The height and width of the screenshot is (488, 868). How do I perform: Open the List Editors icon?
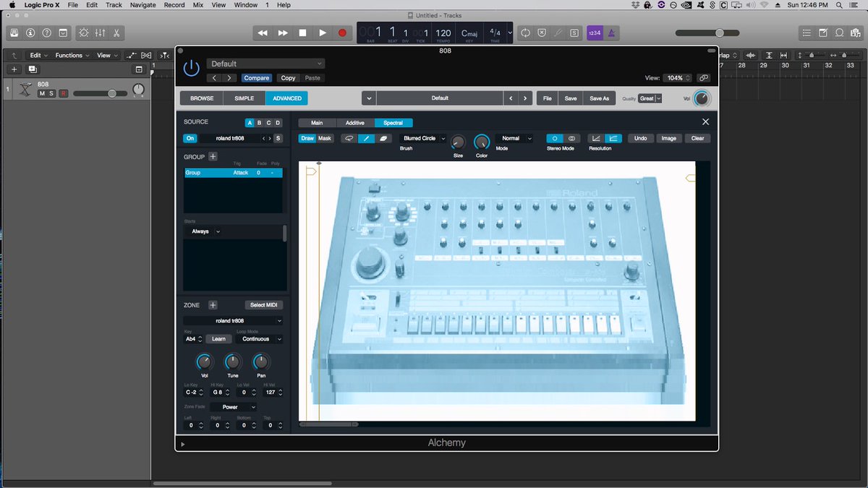point(807,33)
